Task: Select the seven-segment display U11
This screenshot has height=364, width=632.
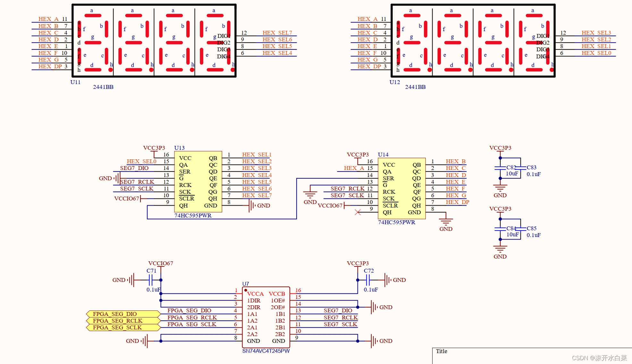Action: 154,41
